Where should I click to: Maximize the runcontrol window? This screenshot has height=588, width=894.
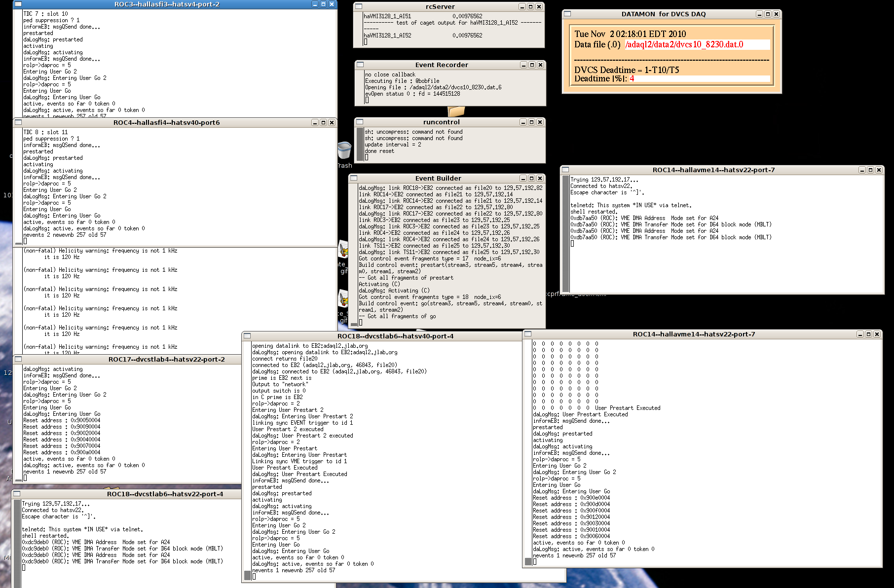coord(531,122)
